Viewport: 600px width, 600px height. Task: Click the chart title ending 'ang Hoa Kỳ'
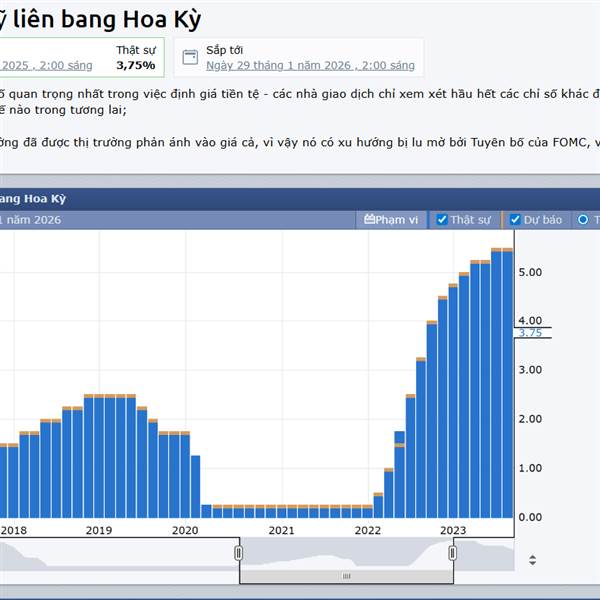(33, 199)
